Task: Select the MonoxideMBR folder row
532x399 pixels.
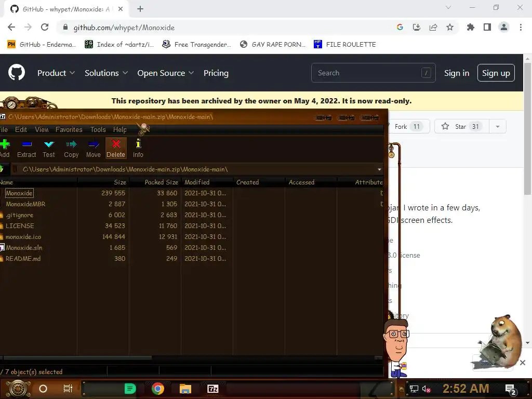Action: tap(192, 204)
